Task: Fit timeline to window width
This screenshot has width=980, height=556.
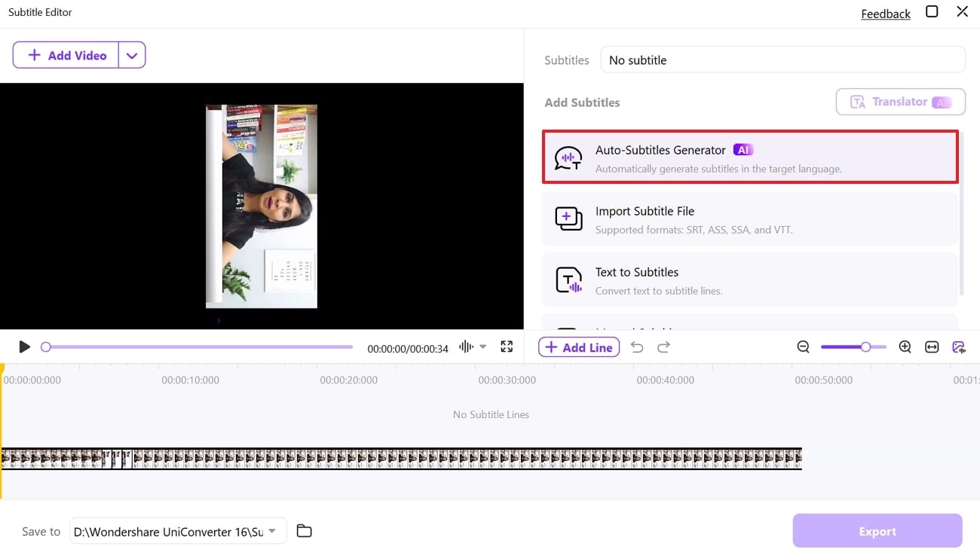Action: (933, 347)
